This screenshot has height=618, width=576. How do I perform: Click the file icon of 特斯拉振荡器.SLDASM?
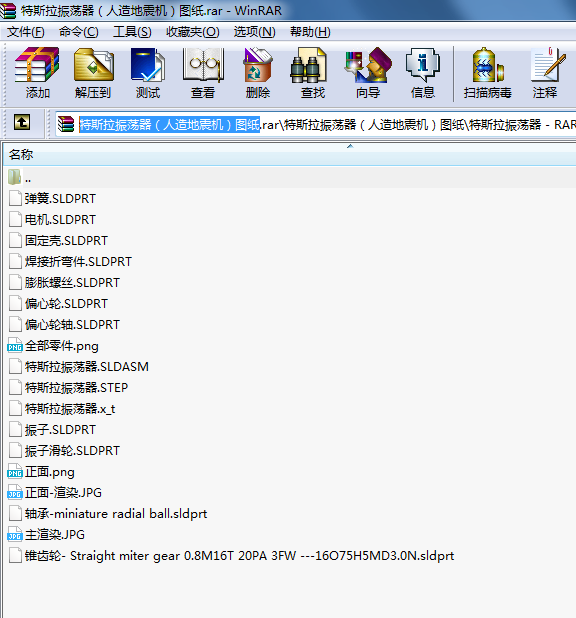coord(15,367)
